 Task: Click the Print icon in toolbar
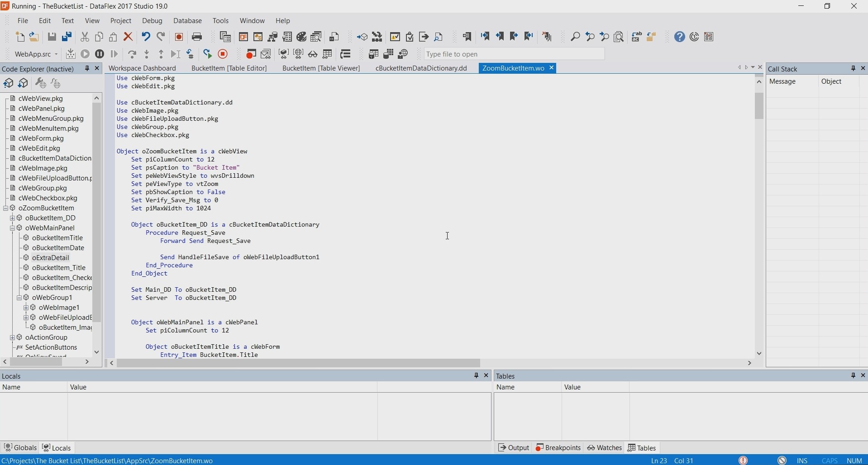[x=197, y=37]
